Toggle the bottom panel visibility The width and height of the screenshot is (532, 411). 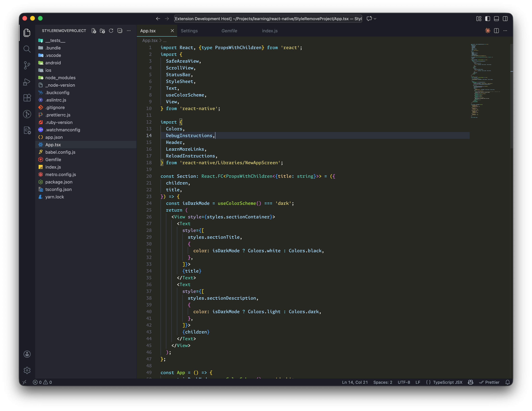pos(496,19)
